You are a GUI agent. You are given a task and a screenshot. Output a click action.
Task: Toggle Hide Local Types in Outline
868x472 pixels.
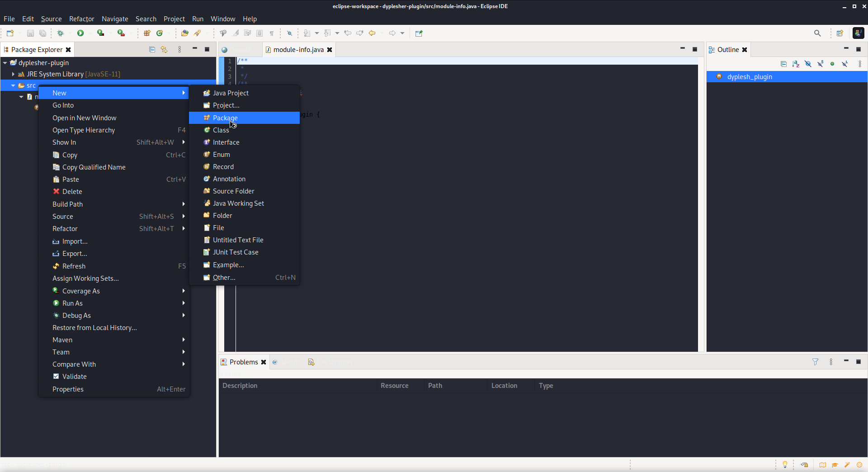(x=844, y=64)
